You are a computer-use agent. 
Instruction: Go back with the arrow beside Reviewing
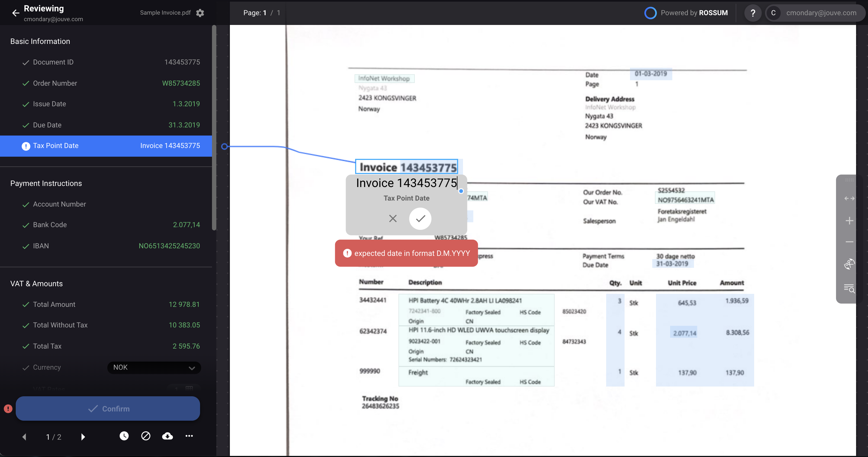pos(15,13)
